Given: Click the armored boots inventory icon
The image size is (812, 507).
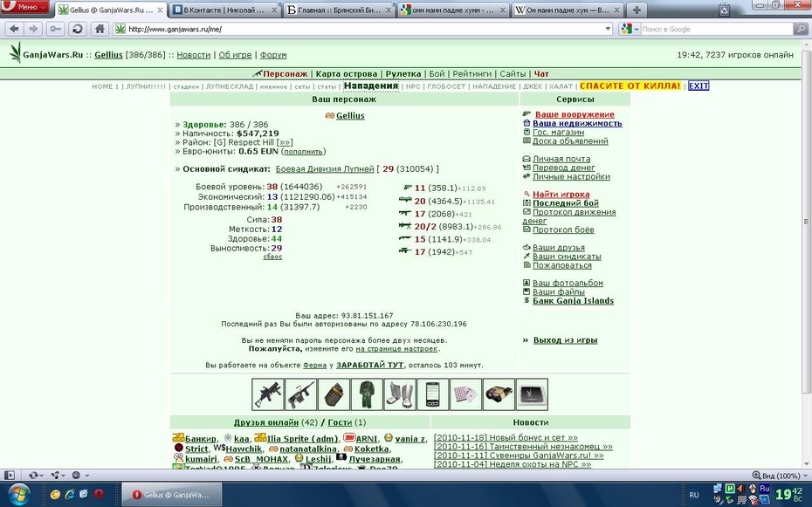Looking at the screenshot, I should point(400,394).
